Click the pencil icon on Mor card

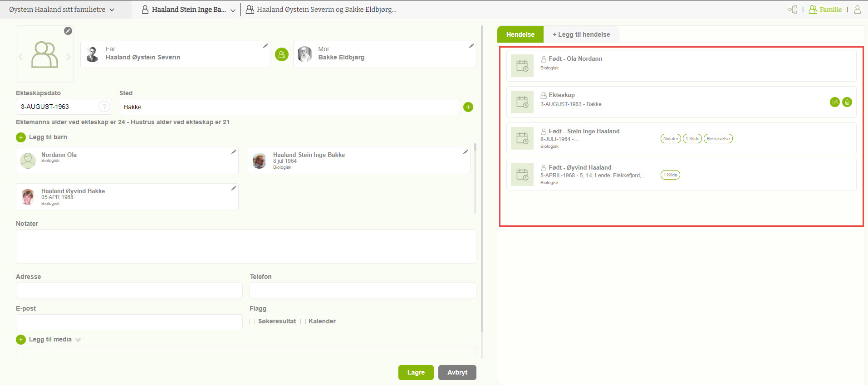[x=471, y=46]
